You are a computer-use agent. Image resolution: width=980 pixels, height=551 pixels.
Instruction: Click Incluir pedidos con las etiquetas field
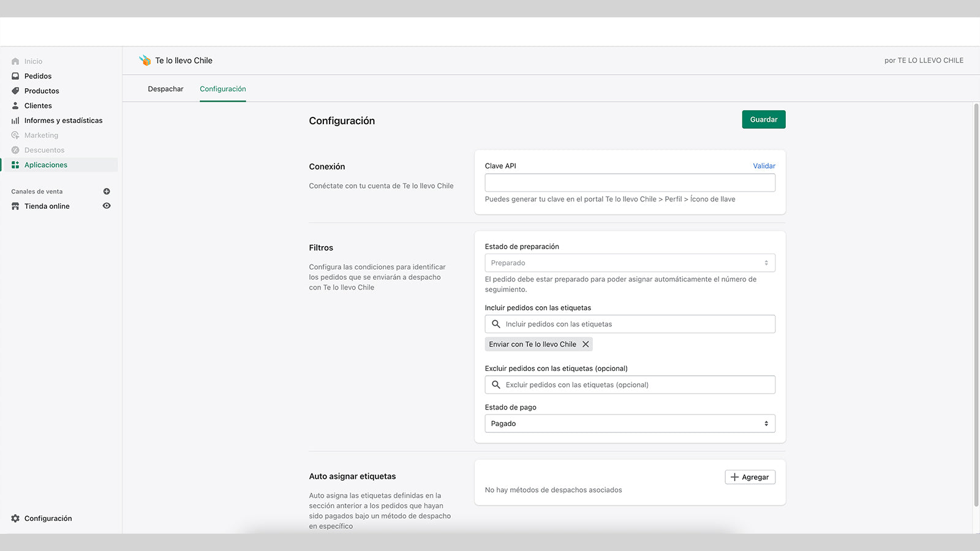(x=630, y=324)
